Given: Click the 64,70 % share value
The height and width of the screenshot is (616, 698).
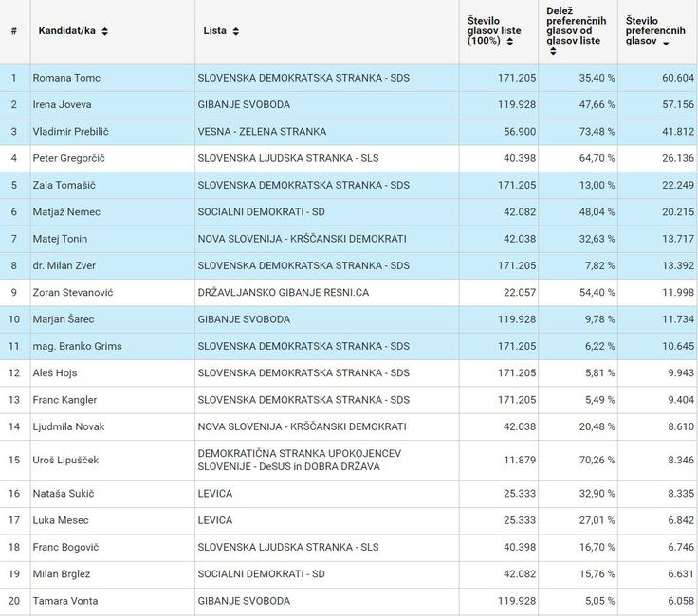Looking at the screenshot, I should [x=597, y=158].
